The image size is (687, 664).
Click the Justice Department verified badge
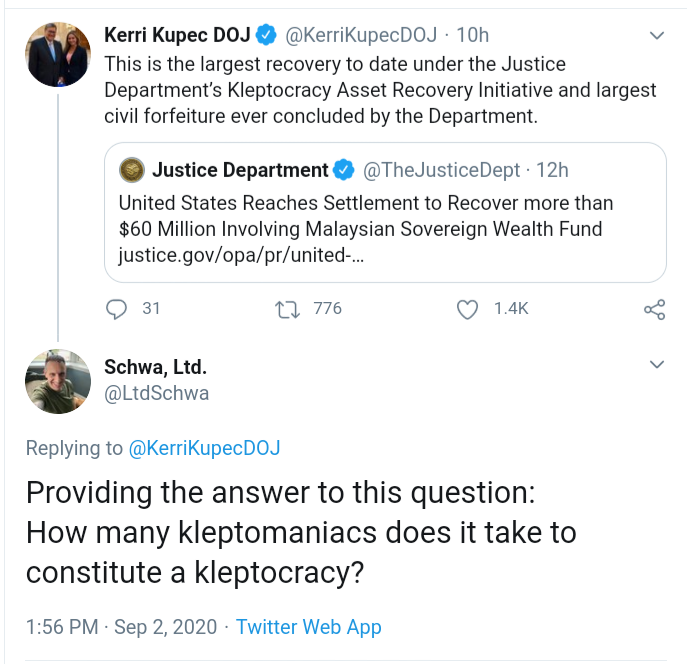tap(344, 170)
